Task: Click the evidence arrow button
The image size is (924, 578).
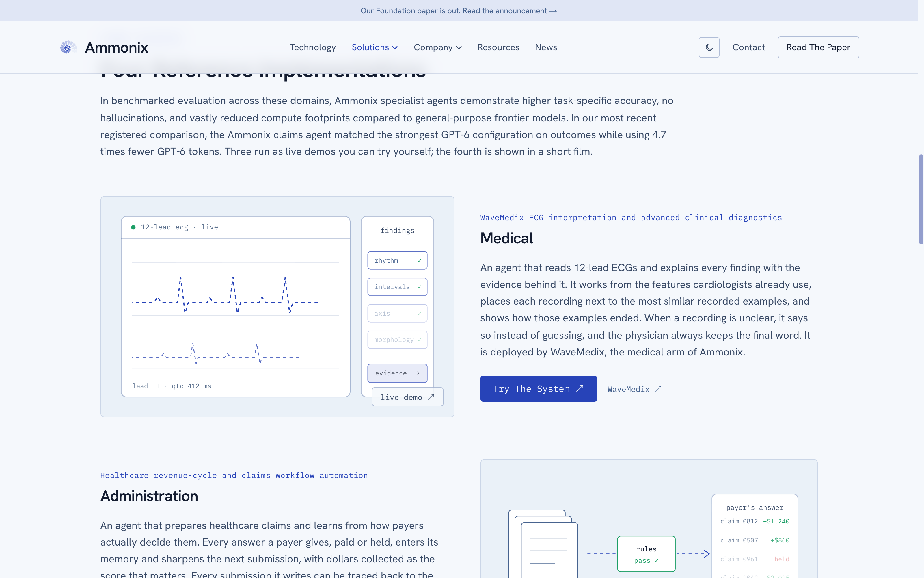Action: [x=397, y=373]
